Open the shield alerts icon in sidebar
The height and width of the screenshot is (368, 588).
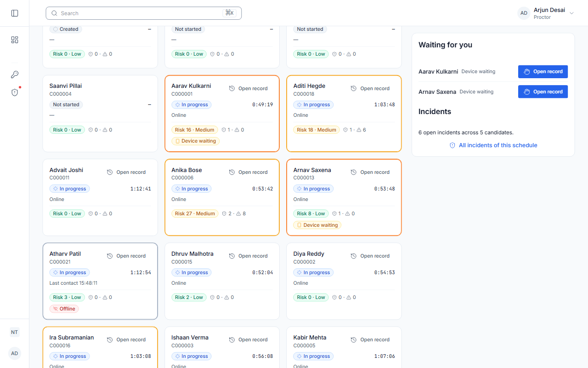15,92
